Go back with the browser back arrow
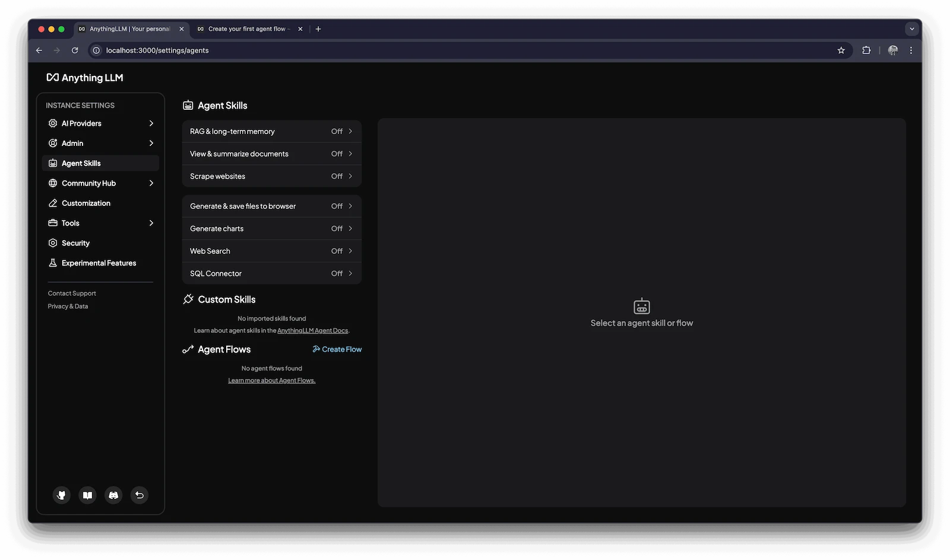Image resolution: width=950 pixels, height=560 pixels. click(39, 50)
